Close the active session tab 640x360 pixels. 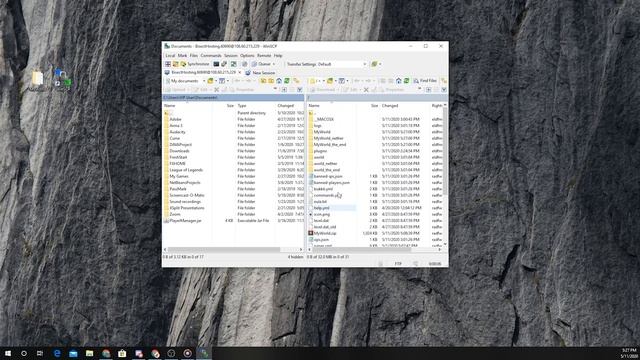click(x=240, y=72)
